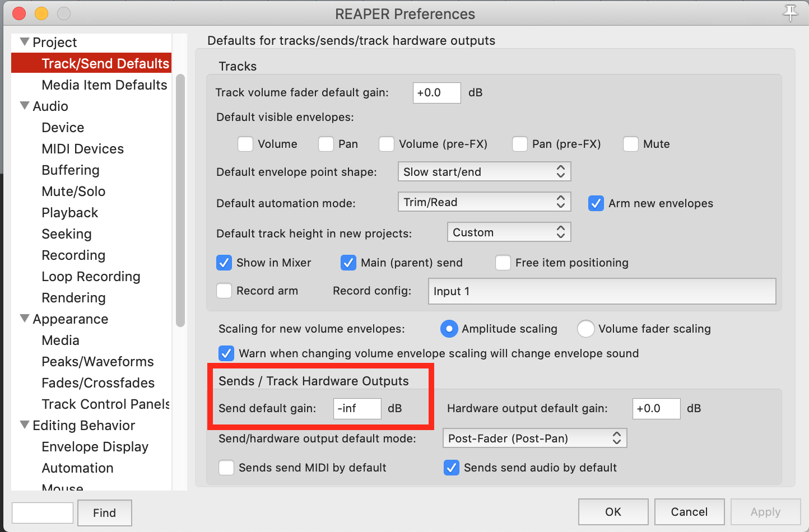Enable Record arm by default

point(224,291)
